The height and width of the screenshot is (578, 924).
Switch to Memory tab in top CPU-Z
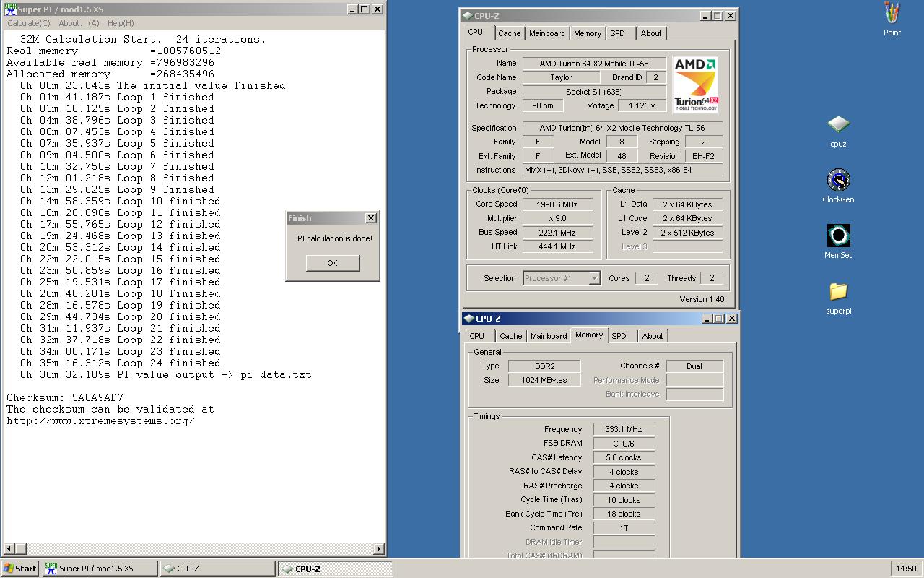click(588, 33)
